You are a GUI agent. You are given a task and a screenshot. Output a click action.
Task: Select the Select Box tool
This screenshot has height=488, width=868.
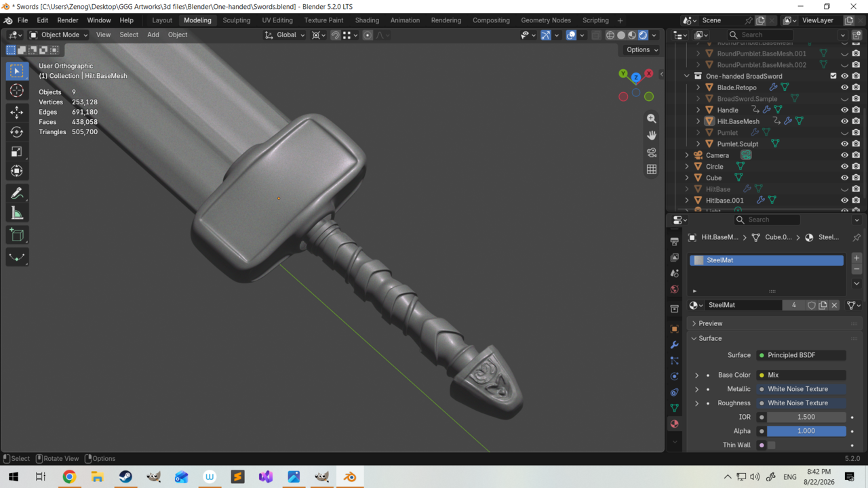pos(17,70)
